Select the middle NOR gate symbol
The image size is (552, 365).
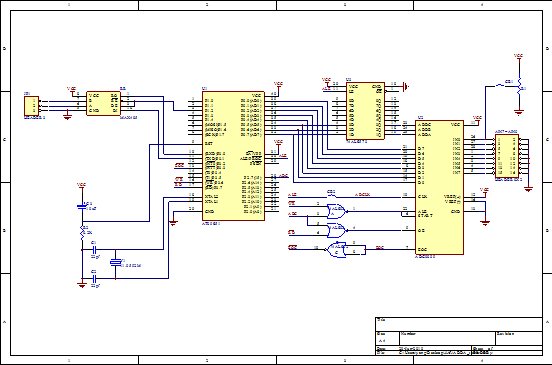click(337, 230)
